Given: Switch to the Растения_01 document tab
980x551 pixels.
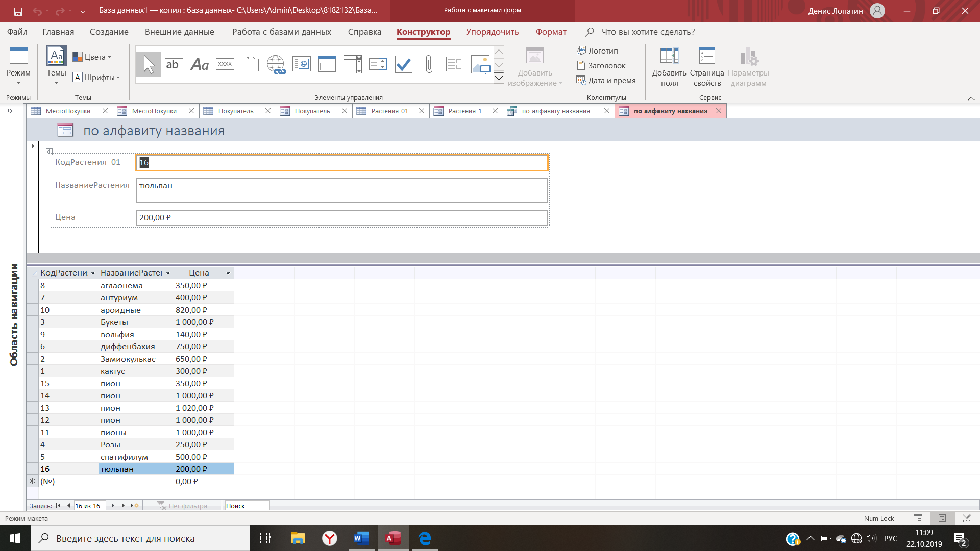Looking at the screenshot, I should pyautogui.click(x=389, y=111).
